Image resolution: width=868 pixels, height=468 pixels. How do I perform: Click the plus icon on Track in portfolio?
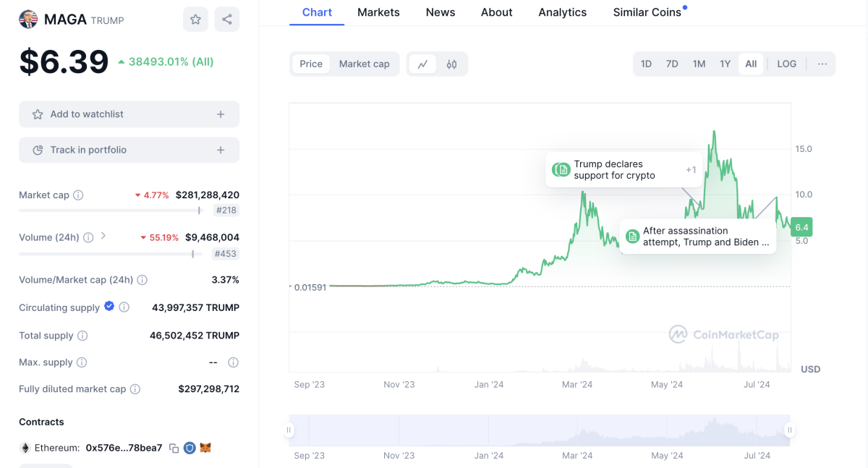(x=221, y=150)
